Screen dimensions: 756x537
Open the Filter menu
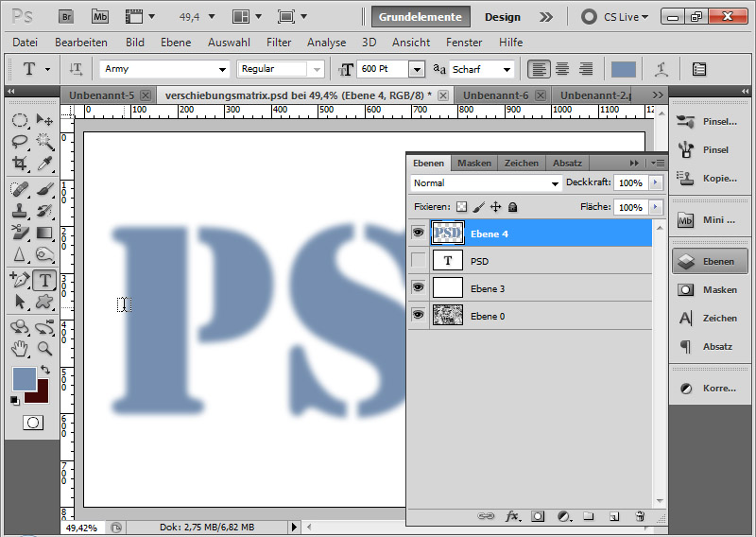pos(279,43)
